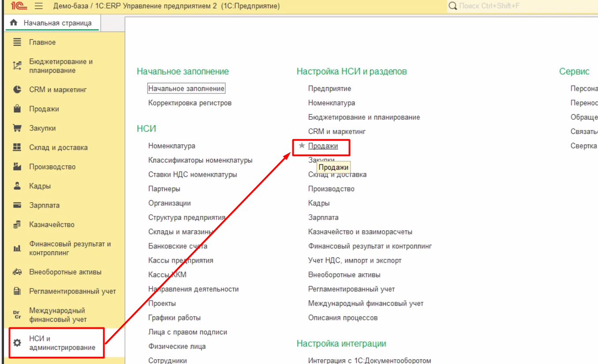Open Склад и доставка sidebar section
The height and width of the screenshot is (364, 598).
[x=58, y=148]
